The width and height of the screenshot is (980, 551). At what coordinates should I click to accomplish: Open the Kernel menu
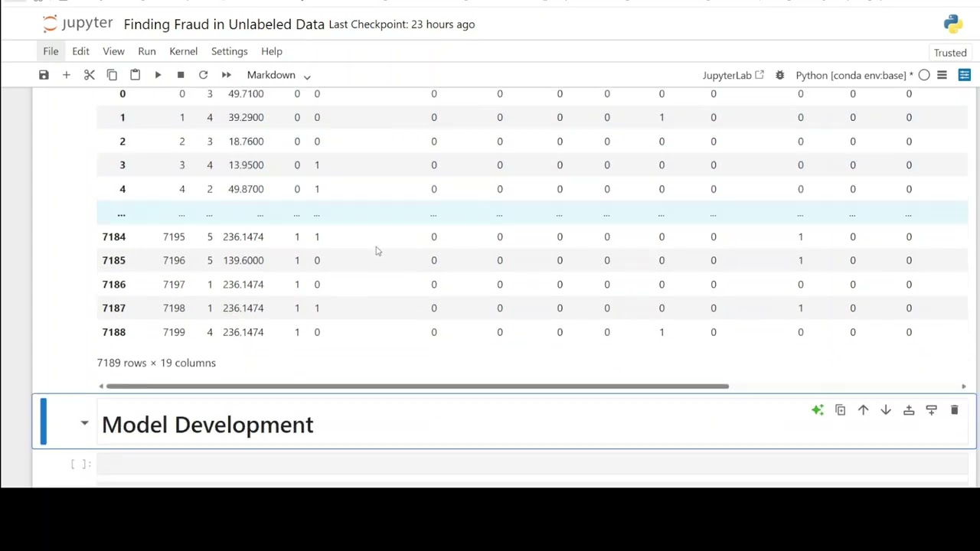tap(183, 51)
